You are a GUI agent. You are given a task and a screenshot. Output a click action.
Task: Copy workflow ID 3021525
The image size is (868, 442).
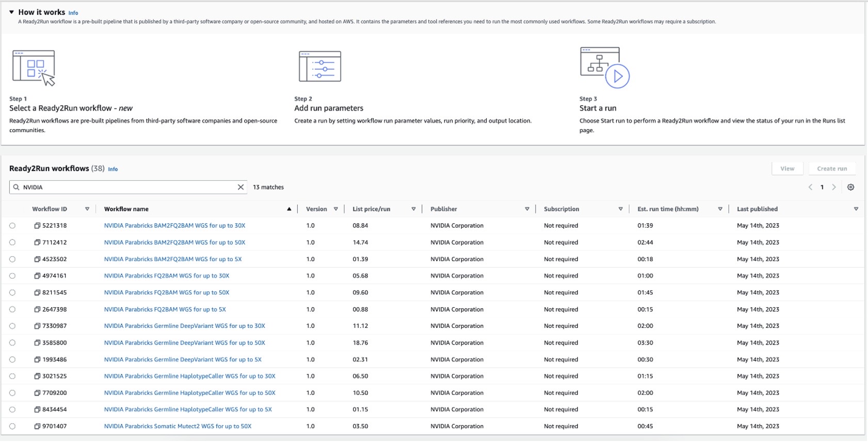click(x=37, y=376)
